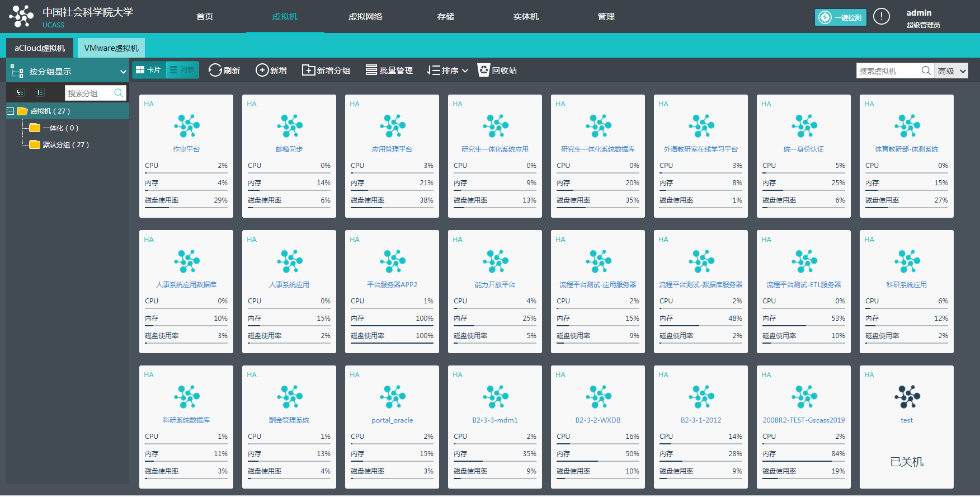Viewport: 980px width, 497px height.
Task: Click the 流程平台测试-数据库服务器 VM icon
Action: pos(701,261)
